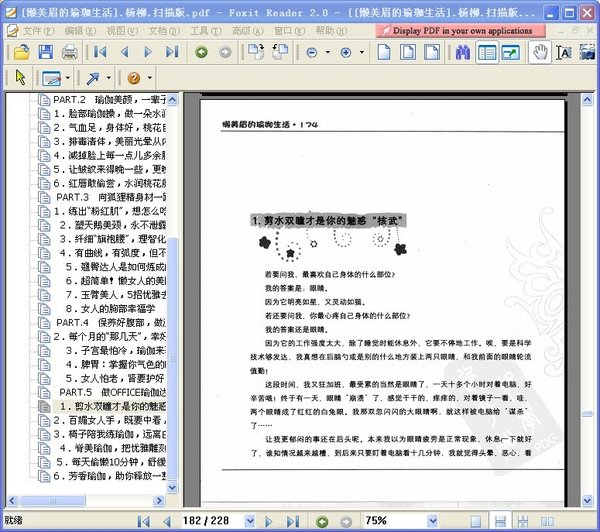
Task: Open the help icon dropdown arrow
Action: [150, 78]
